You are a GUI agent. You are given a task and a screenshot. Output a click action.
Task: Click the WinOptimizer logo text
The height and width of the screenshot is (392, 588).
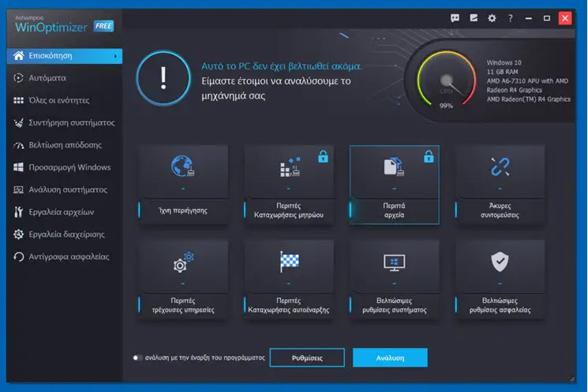[x=51, y=27]
